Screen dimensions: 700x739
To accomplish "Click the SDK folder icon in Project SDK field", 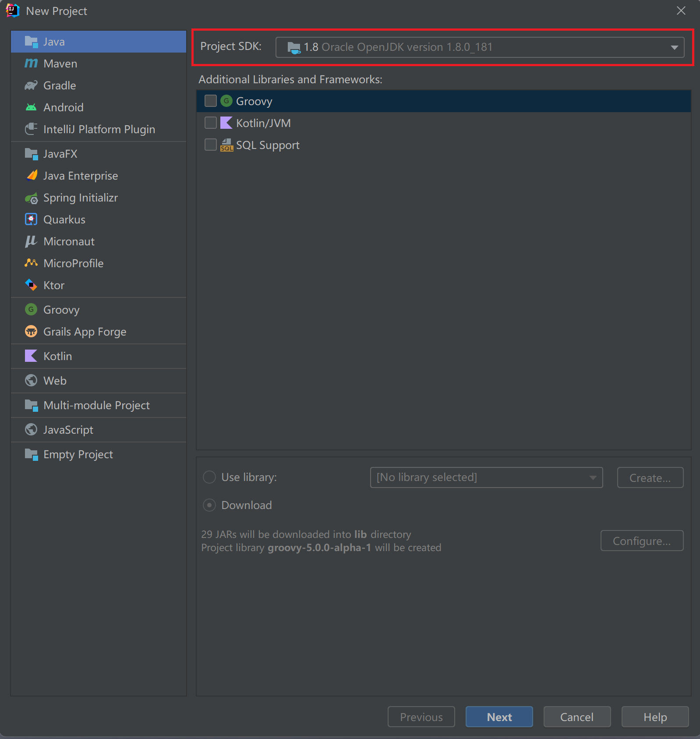I will point(294,47).
